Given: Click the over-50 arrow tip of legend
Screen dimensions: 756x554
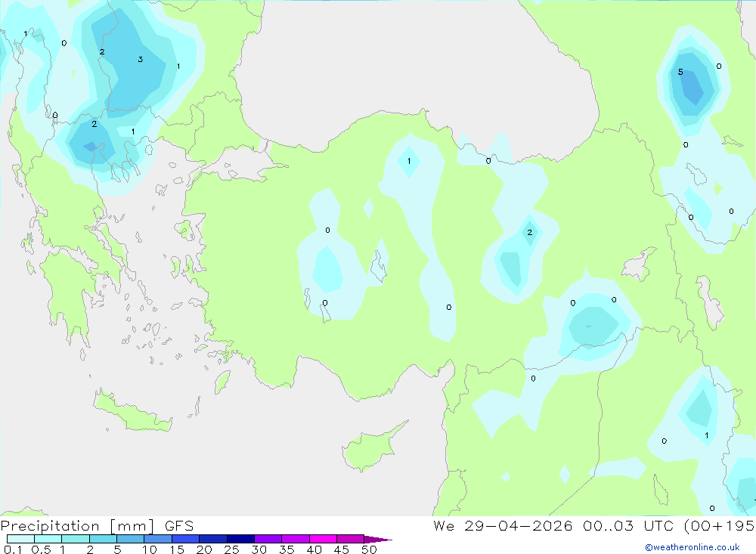Looking at the screenshot, I should [x=378, y=540].
